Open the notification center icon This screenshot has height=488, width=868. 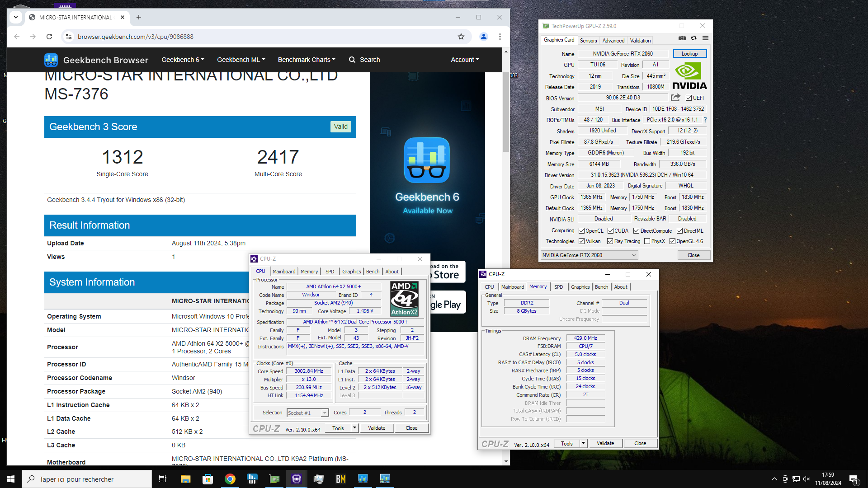pyautogui.click(x=854, y=479)
